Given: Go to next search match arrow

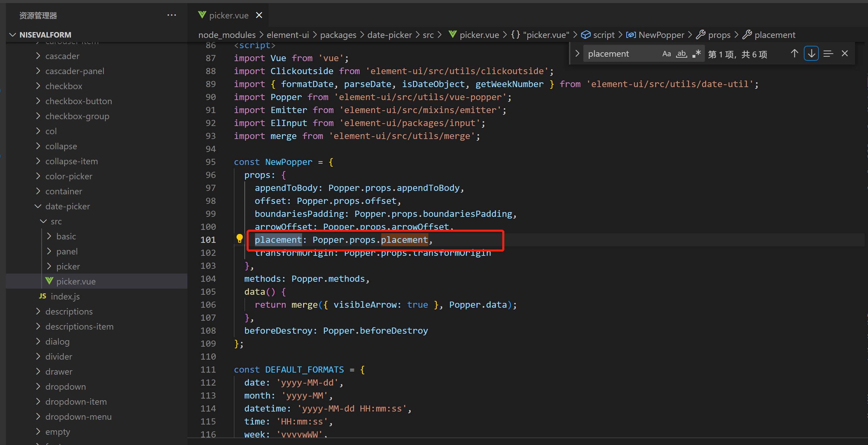Looking at the screenshot, I should click(811, 53).
